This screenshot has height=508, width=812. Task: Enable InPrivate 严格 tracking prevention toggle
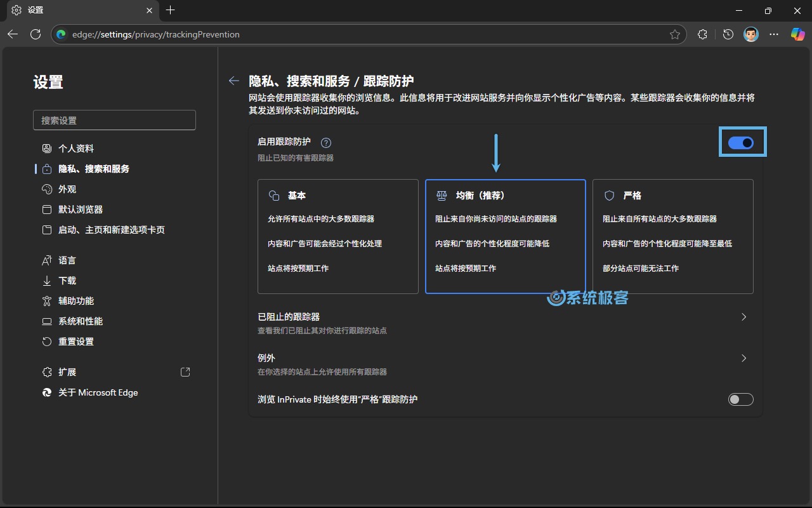coord(741,399)
